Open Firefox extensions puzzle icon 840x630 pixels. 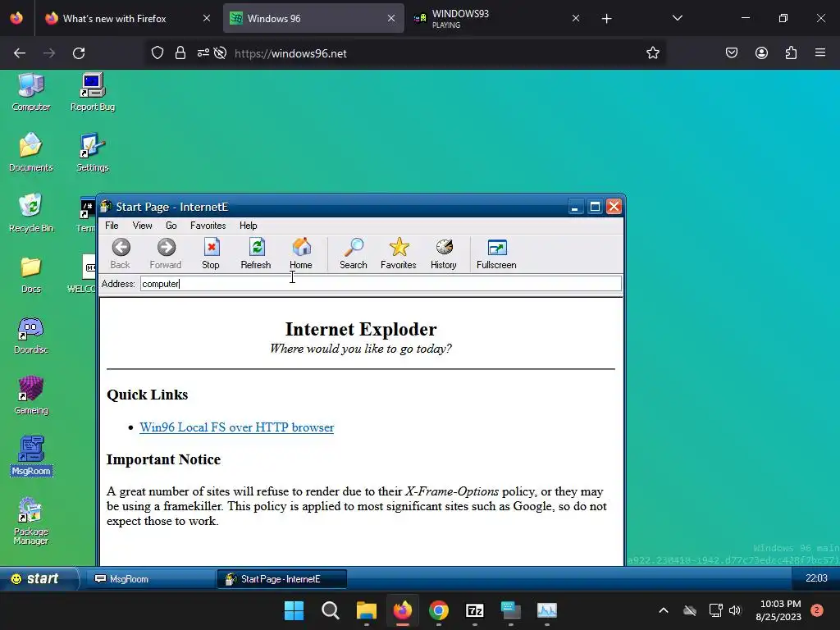pos(791,53)
